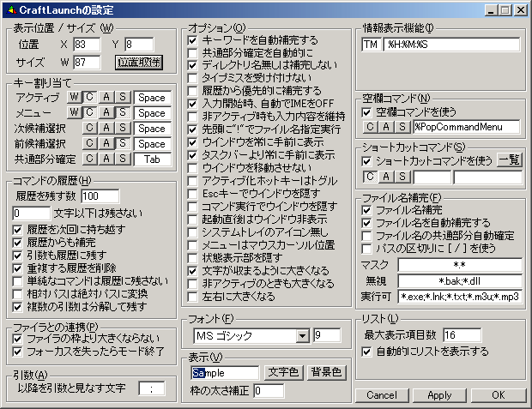The image size is (532, 409).
Task: Enable ウインドウを移動させない checkbox
Action: tap(192, 168)
